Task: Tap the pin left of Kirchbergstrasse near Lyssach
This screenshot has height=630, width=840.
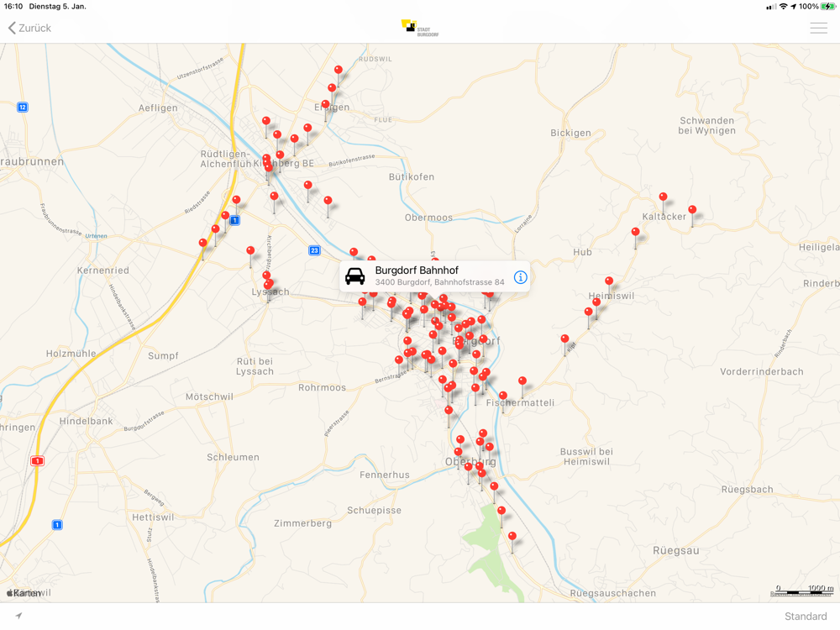Action: [250, 250]
